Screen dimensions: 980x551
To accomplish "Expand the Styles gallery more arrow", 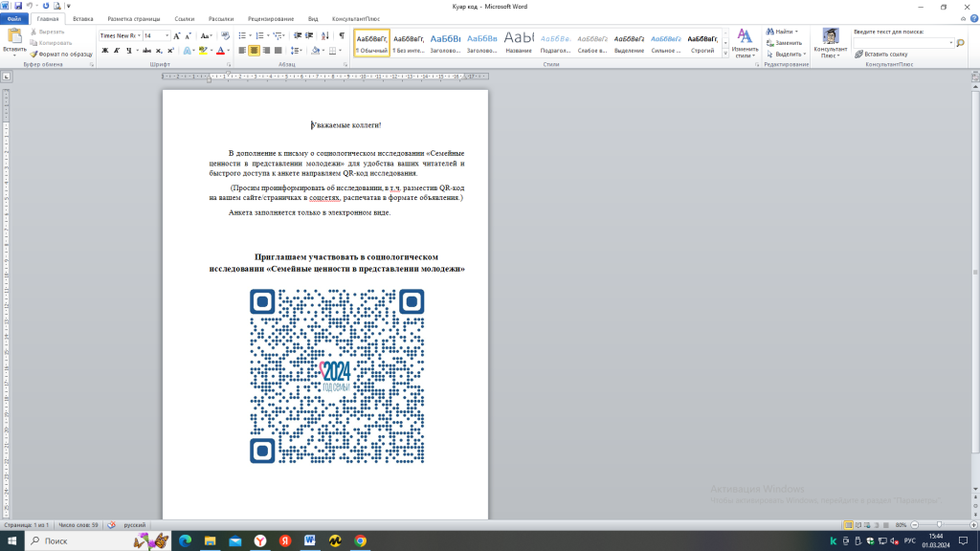I will [724, 54].
